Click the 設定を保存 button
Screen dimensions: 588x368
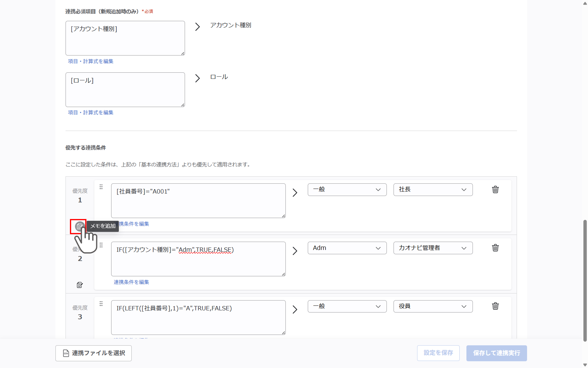[x=438, y=353]
